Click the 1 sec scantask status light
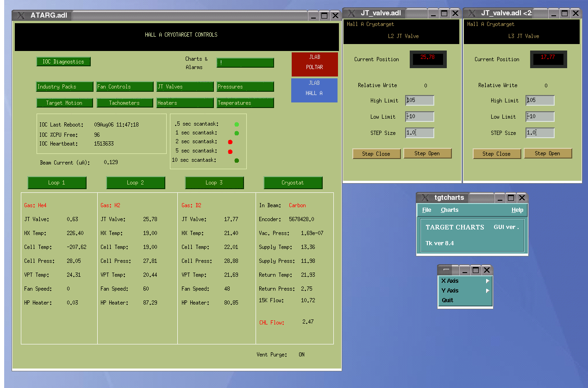 (x=237, y=133)
